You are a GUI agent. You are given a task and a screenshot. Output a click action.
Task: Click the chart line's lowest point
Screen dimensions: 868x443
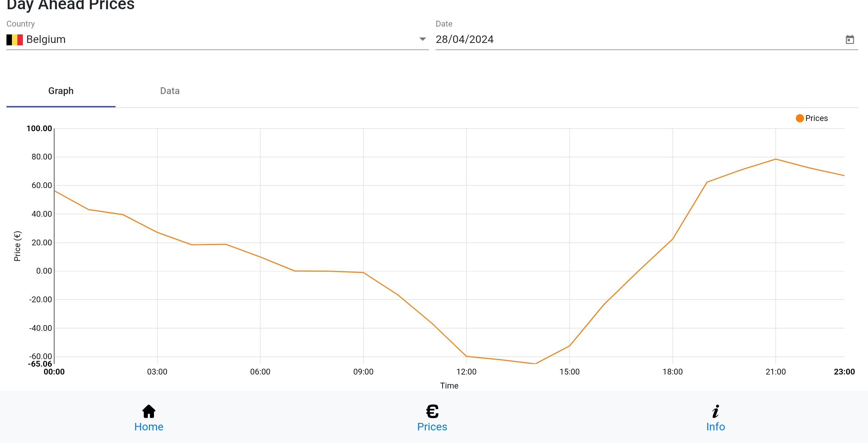click(535, 364)
